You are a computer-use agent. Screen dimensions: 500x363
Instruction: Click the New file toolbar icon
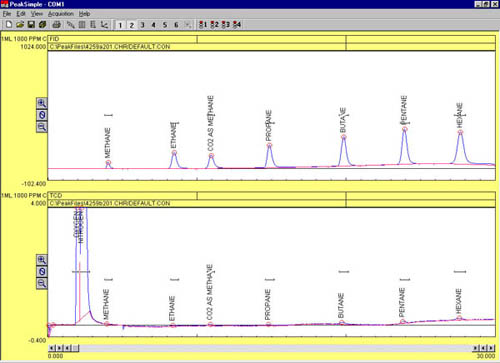(9, 25)
